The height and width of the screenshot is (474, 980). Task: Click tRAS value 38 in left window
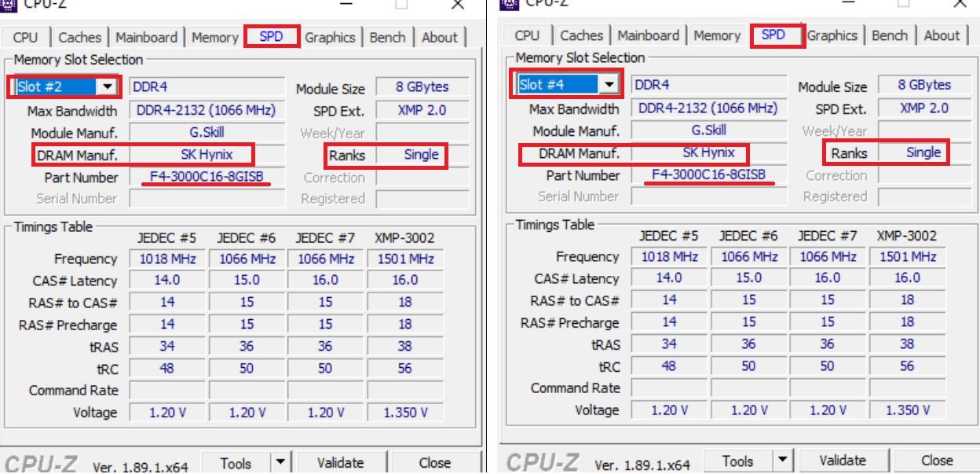(x=405, y=347)
